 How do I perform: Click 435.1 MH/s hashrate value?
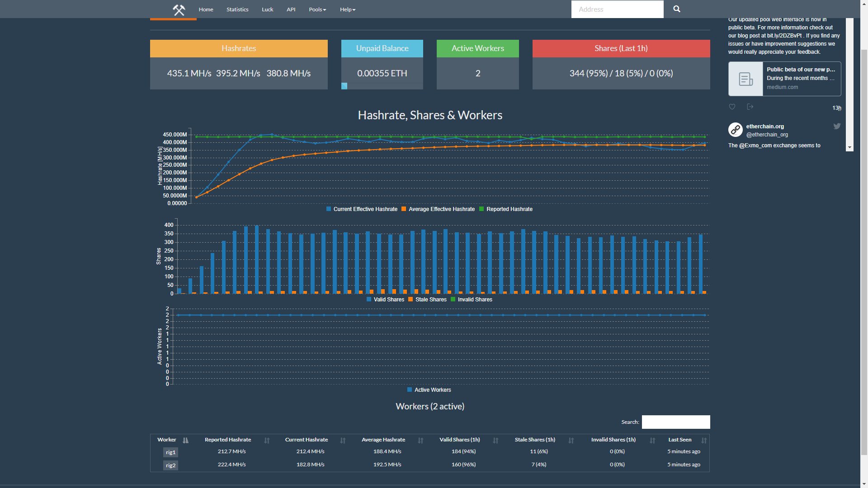[x=189, y=73]
